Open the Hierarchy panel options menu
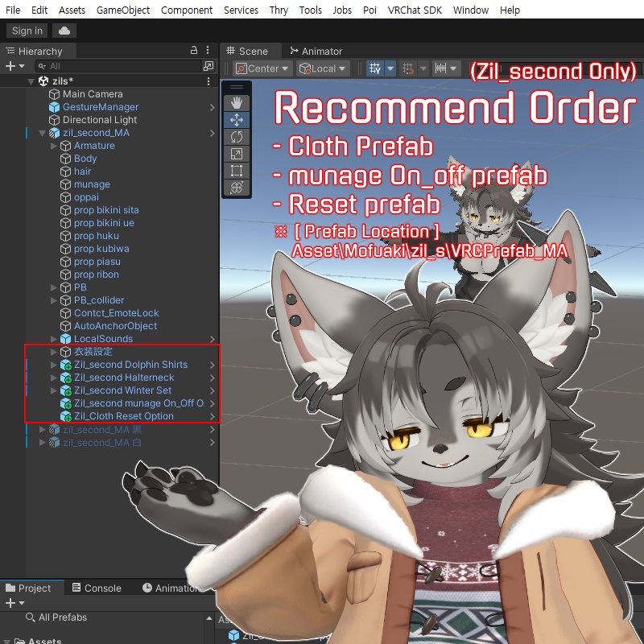 click(x=208, y=51)
